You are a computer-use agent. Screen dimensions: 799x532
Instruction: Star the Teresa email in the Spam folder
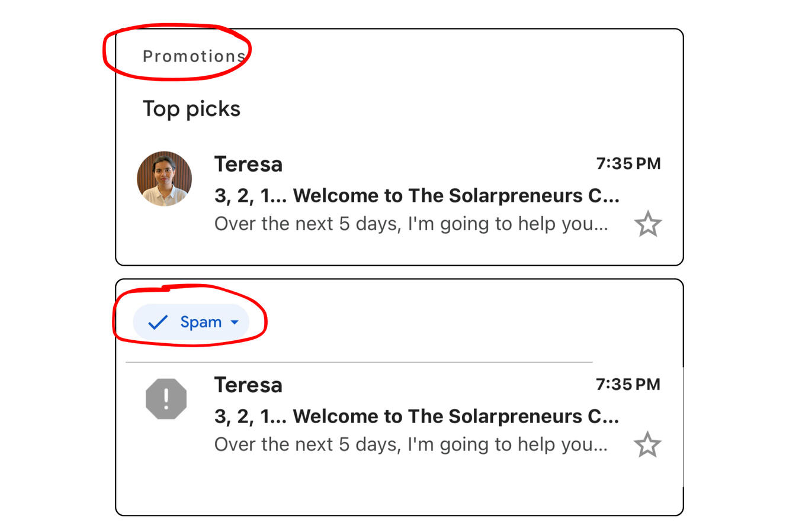point(648,444)
